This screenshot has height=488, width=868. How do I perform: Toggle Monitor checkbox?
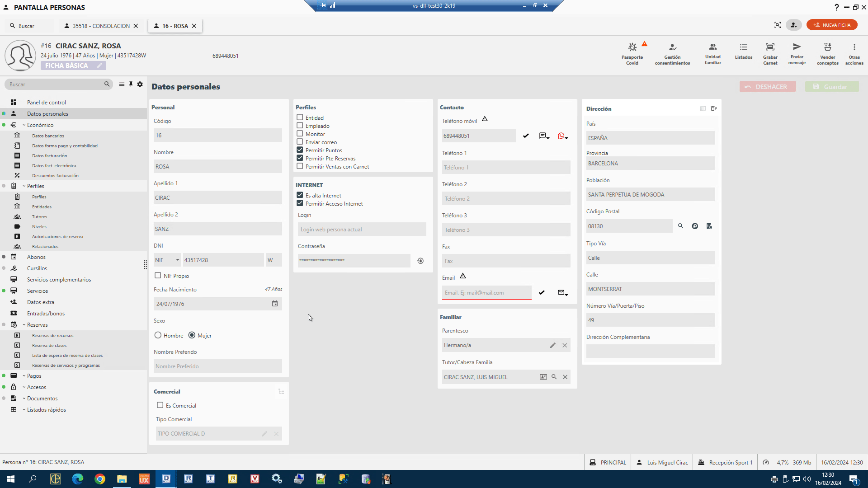[300, 134]
